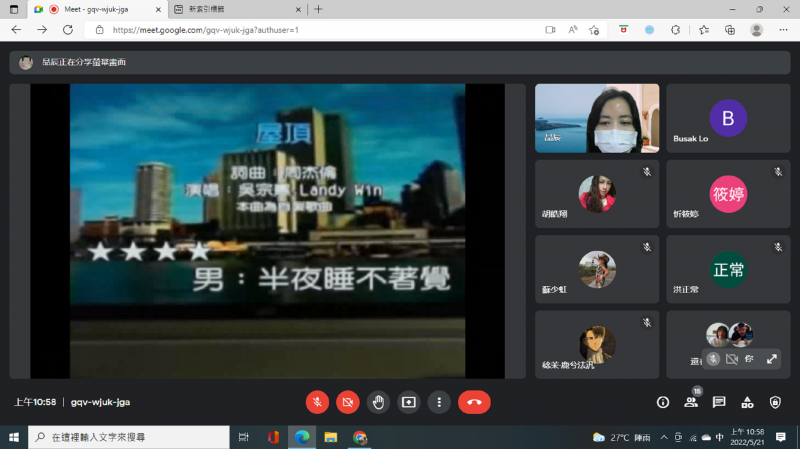Open the browser extensions puzzle icon

tap(676, 30)
